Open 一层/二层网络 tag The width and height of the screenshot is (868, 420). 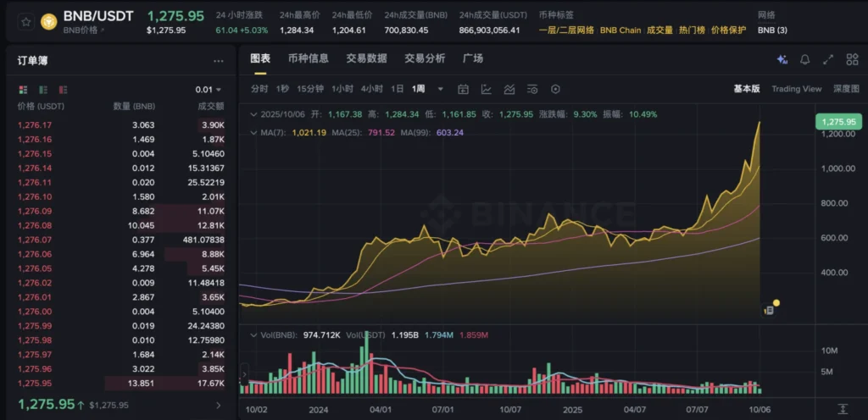coord(566,30)
